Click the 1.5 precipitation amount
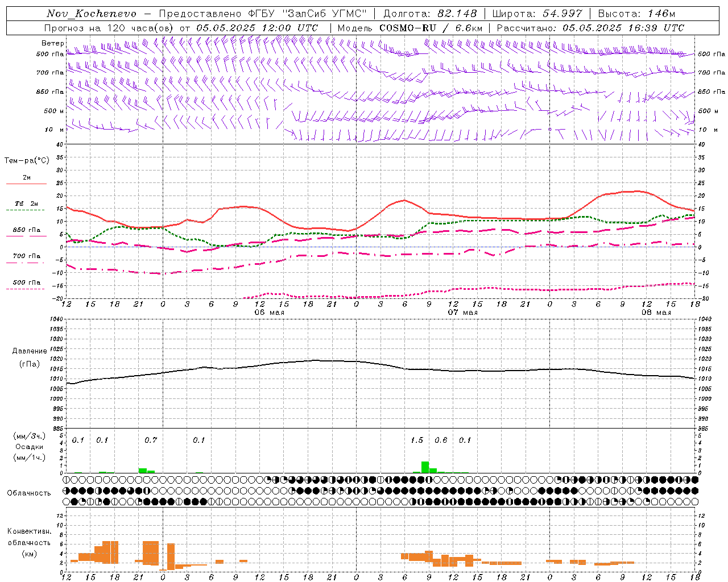Image resolution: width=728 pixels, height=582 pixels. [417, 440]
